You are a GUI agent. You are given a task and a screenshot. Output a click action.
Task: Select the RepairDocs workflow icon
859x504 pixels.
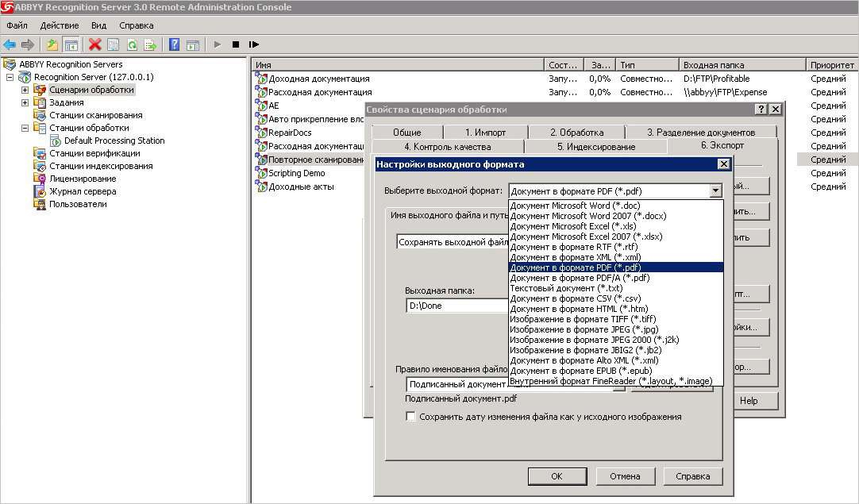point(261,132)
